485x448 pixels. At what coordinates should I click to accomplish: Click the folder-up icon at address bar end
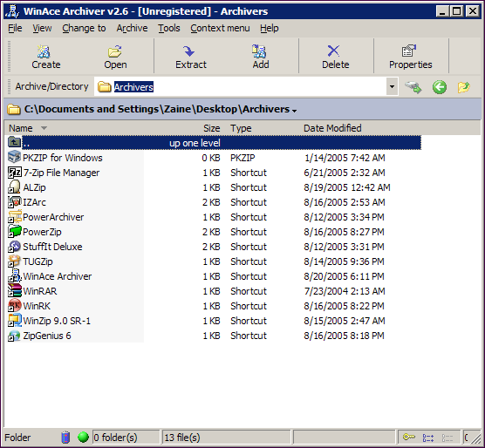[463, 87]
